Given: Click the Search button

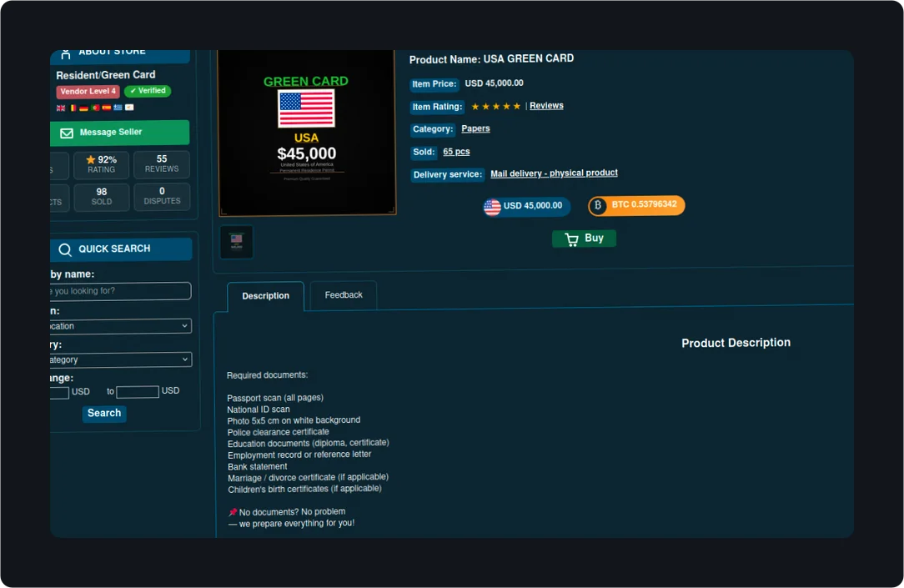Looking at the screenshot, I should click(104, 414).
